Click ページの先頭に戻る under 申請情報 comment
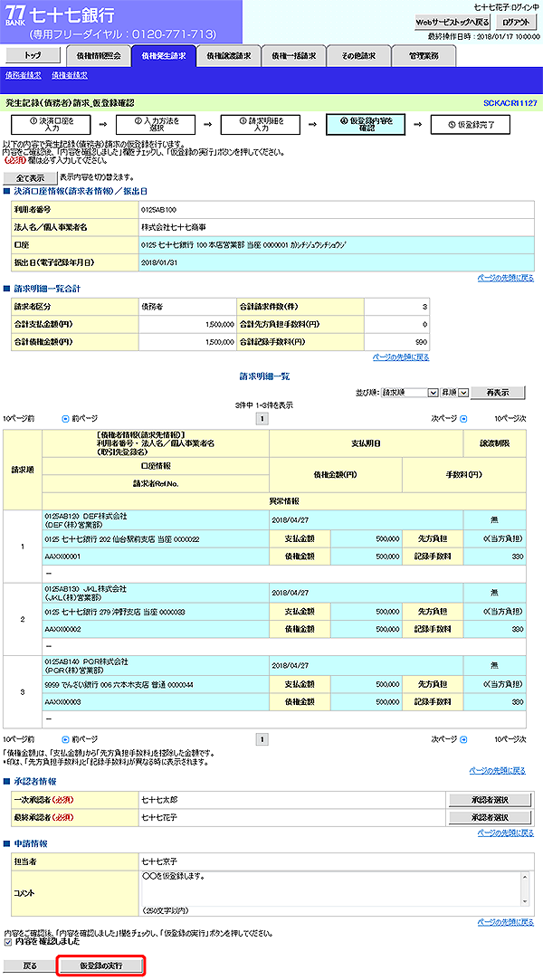543x980 pixels. click(x=506, y=922)
